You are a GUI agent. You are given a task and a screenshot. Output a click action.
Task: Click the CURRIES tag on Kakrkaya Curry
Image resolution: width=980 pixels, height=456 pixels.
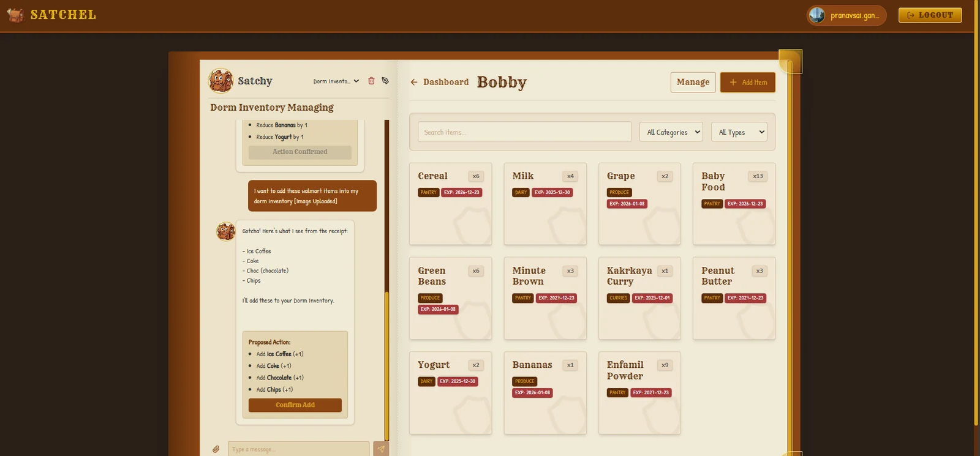(x=618, y=298)
